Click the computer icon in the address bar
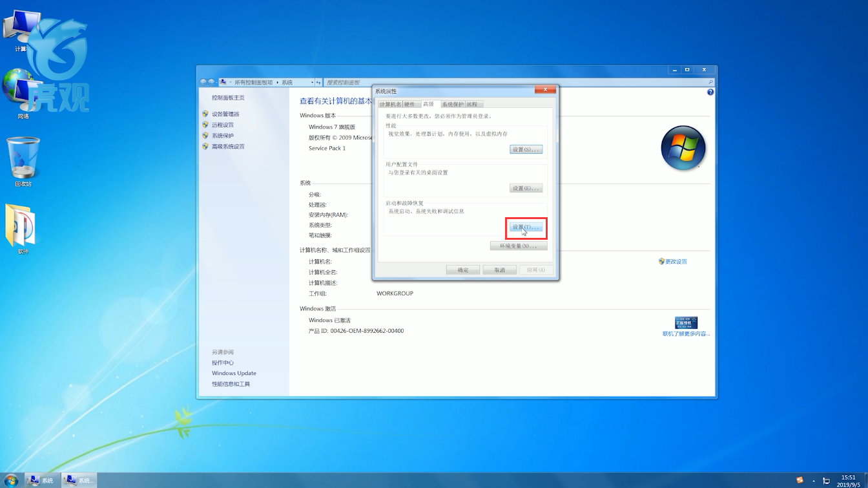 click(223, 82)
